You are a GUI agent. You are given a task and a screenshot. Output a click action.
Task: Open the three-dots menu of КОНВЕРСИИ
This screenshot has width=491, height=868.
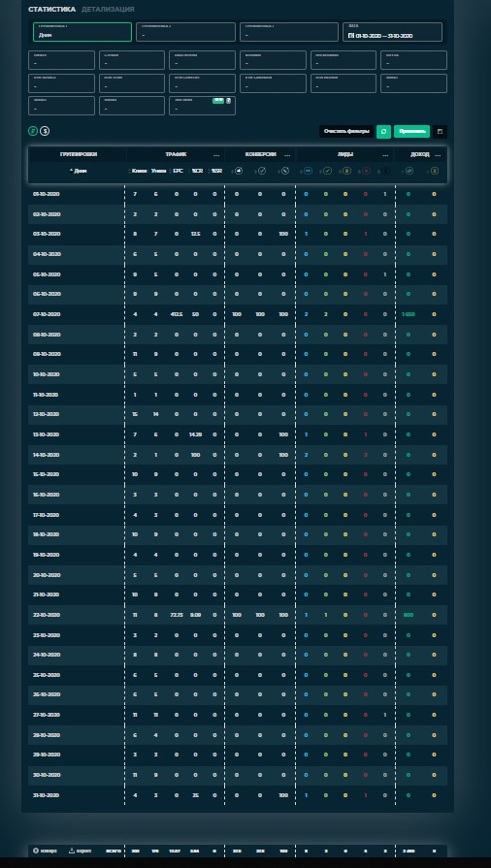click(x=287, y=155)
